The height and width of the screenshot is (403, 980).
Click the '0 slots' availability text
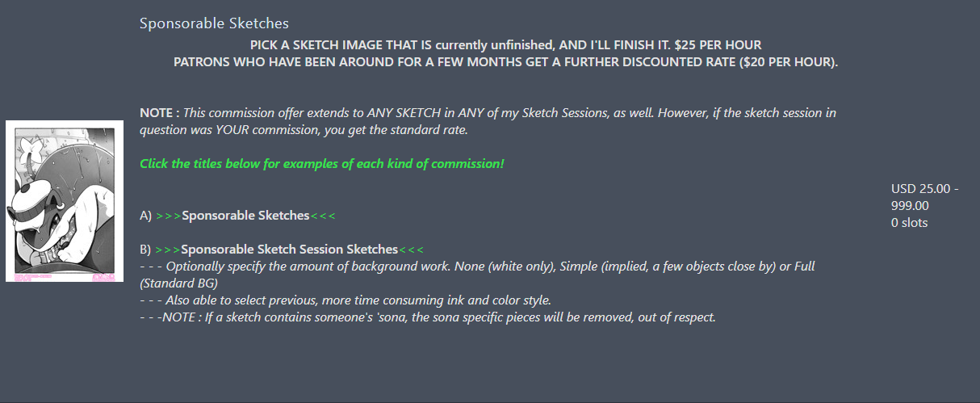[909, 223]
